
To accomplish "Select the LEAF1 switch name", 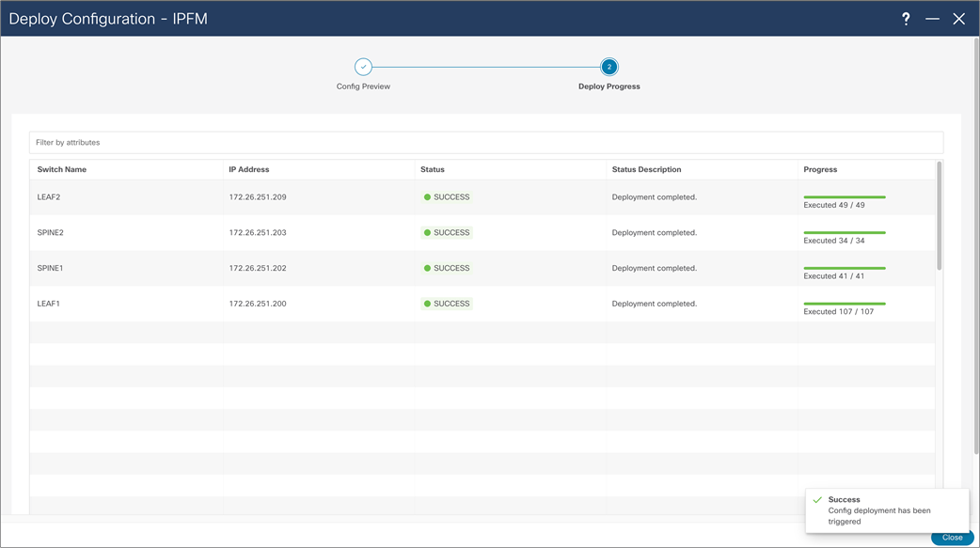I will (48, 304).
